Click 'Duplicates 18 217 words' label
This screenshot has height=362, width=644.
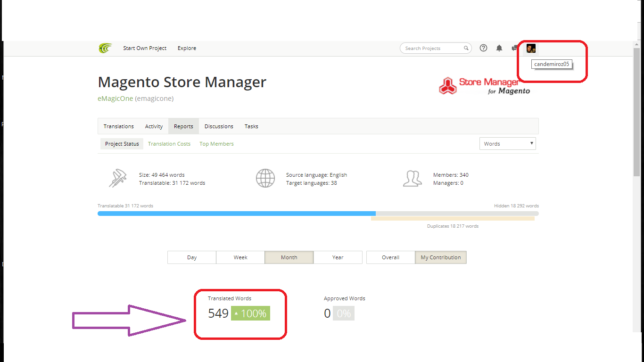tap(453, 226)
